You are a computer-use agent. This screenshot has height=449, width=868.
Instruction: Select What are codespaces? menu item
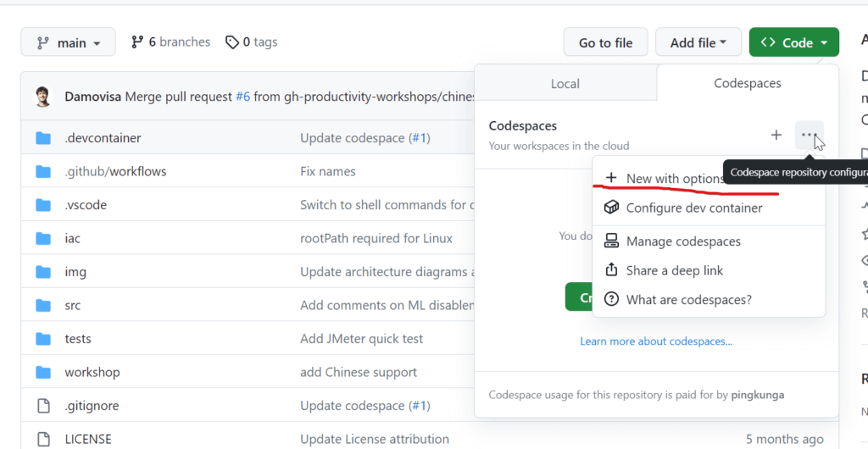point(709,300)
